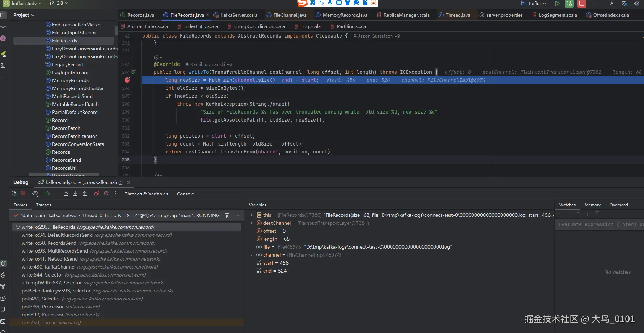Open the Project tool window folder icon
Viewport: 644px width, 333px height.
click(x=3, y=15)
